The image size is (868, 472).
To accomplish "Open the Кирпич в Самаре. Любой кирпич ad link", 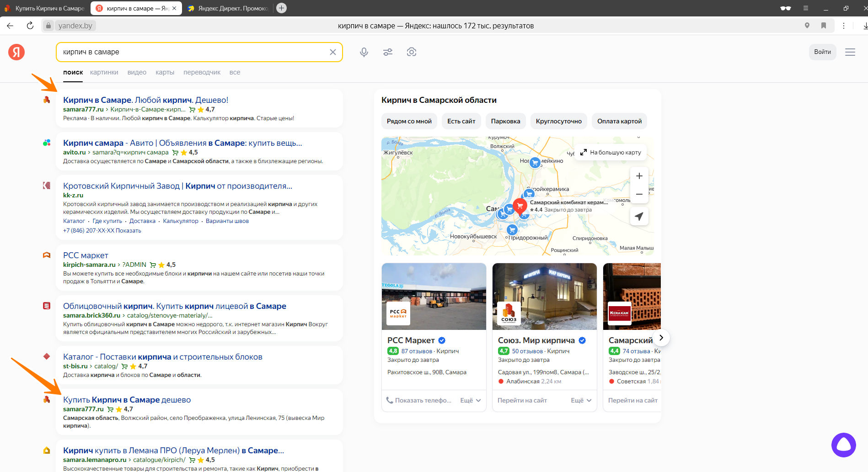I will coord(145,100).
